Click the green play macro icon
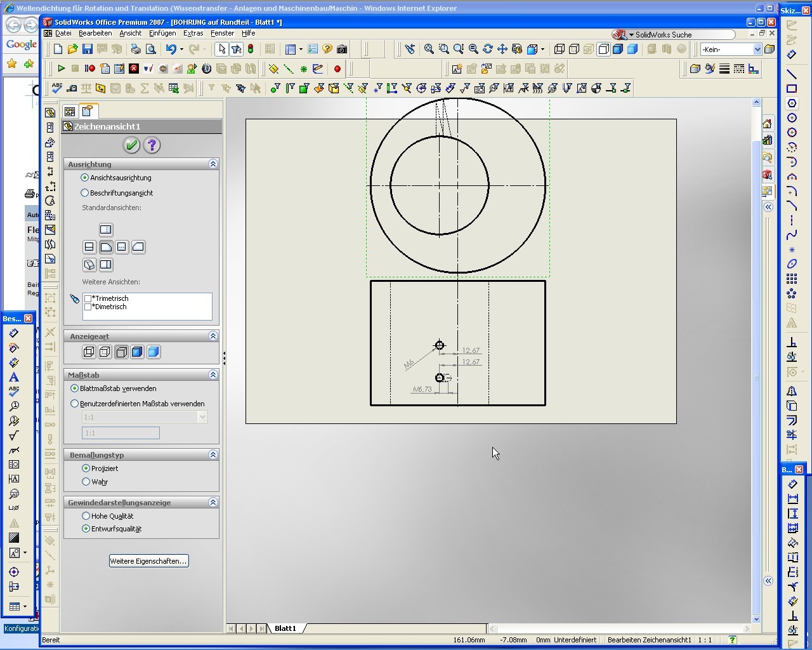The width and height of the screenshot is (812, 650). 61,69
